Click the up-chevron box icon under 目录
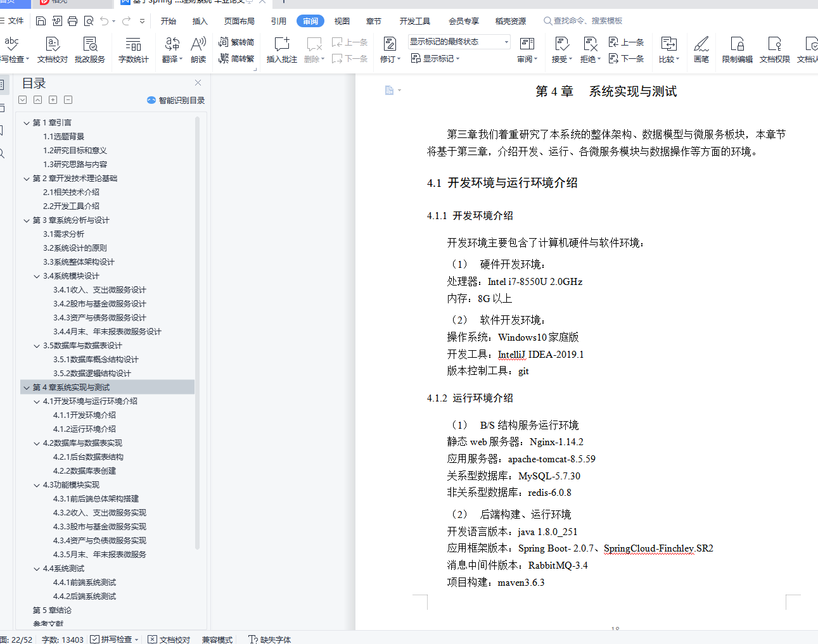Image resolution: width=818 pixels, height=644 pixels. coord(38,100)
